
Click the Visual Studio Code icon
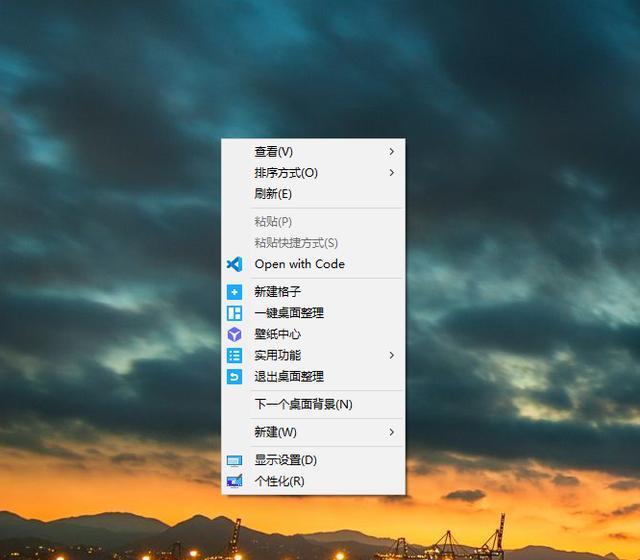point(234,264)
